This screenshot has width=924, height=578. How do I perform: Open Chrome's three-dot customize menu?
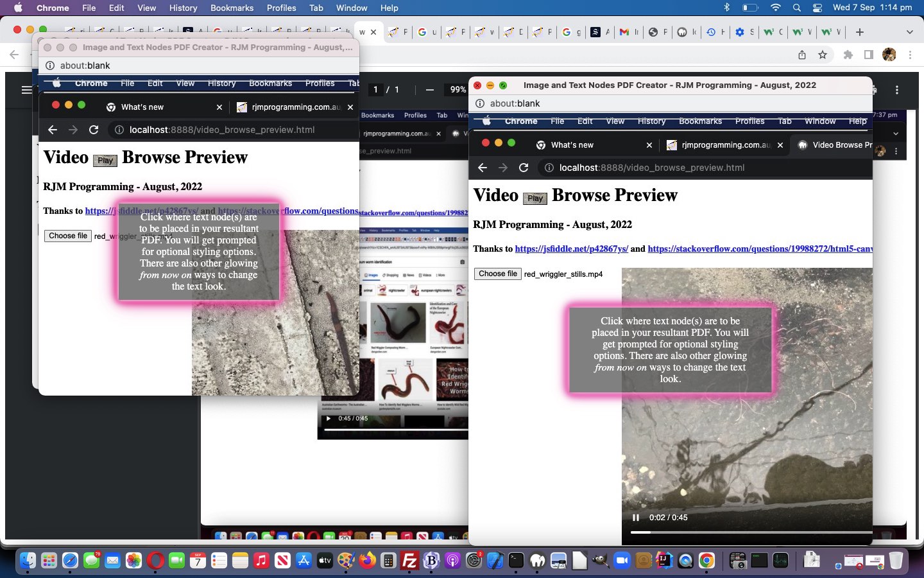click(x=910, y=55)
